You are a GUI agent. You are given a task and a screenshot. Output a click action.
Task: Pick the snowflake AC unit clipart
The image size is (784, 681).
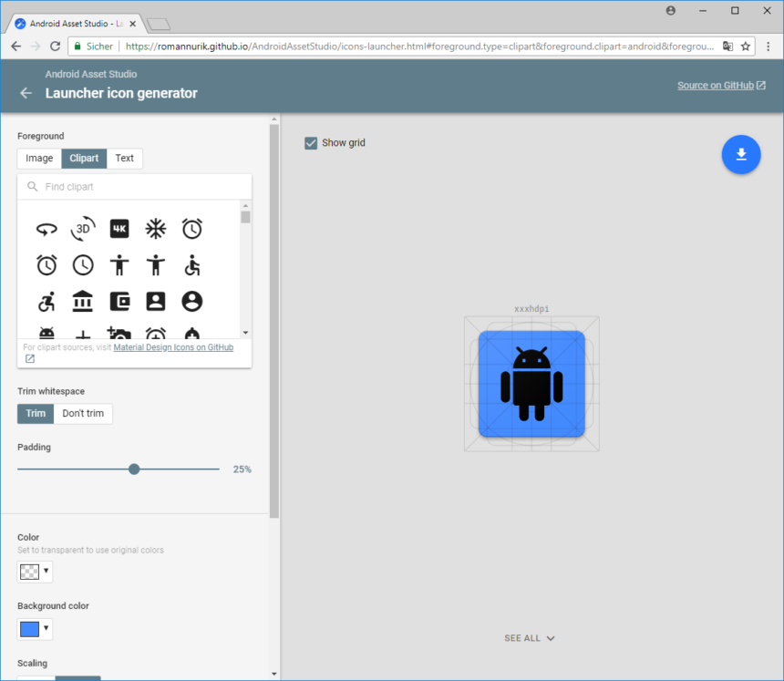pos(156,229)
